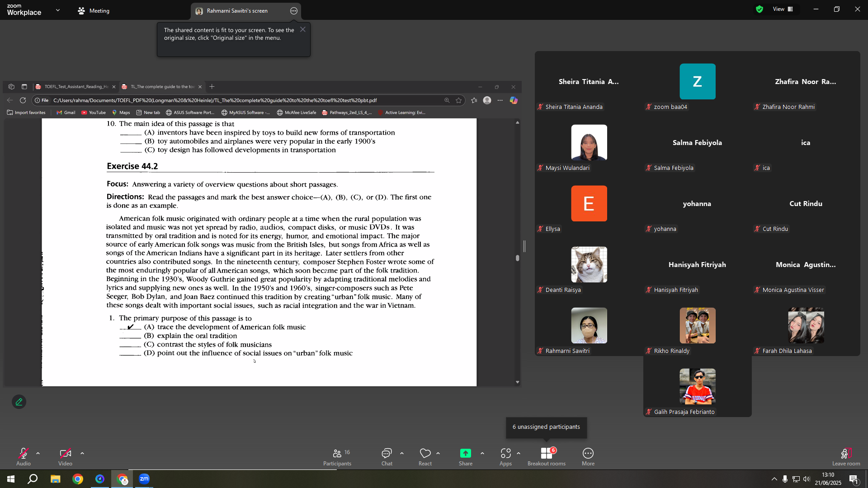
Task: Open Zoom Workplace dropdown menu
Action: [x=58, y=10]
